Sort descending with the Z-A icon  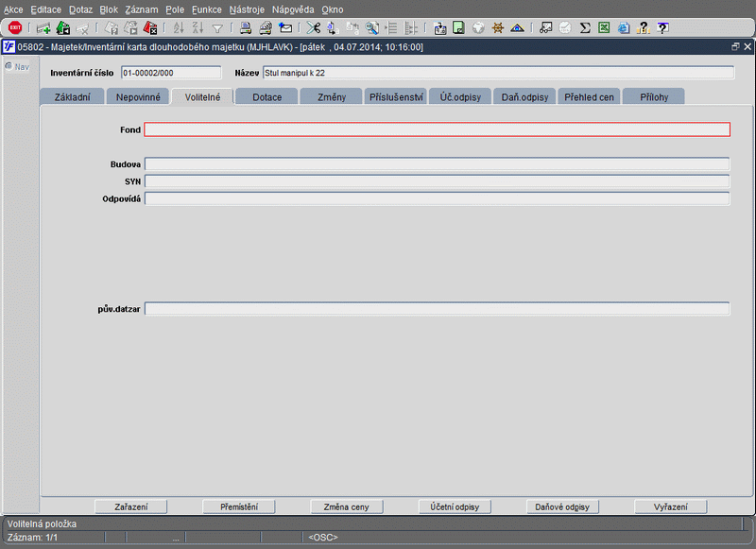click(x=198, y=28)
